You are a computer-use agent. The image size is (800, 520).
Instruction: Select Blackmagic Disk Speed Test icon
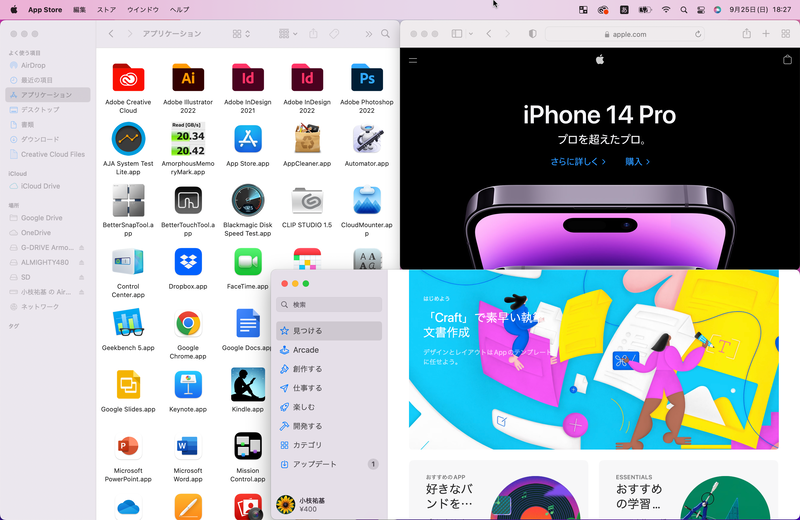tap(247, 201)
